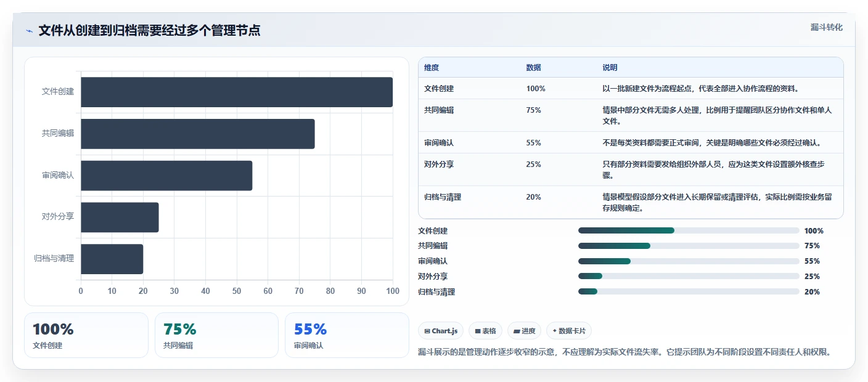Click the 漏斗转化 label in the header

826,27
